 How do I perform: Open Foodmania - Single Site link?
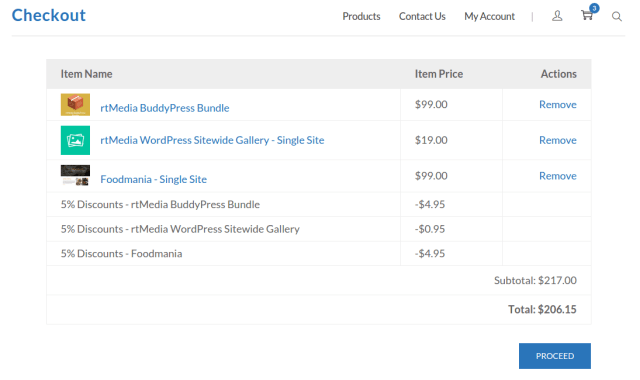pos(153,179)
